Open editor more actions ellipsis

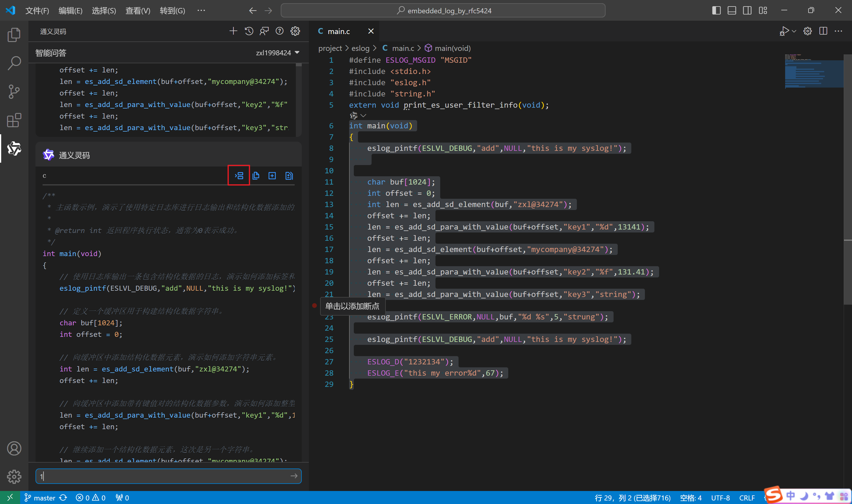(x=838, y=31)
